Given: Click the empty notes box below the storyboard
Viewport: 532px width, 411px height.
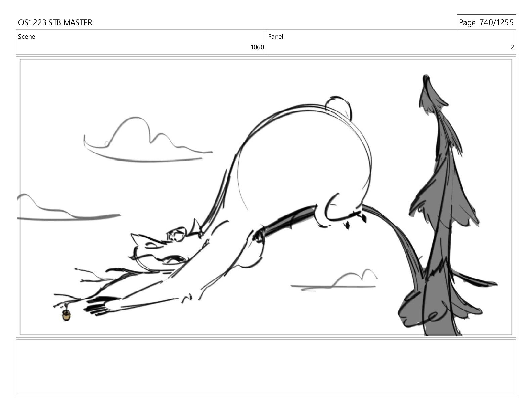Looking at the screenshot, I should click(266, 367).
